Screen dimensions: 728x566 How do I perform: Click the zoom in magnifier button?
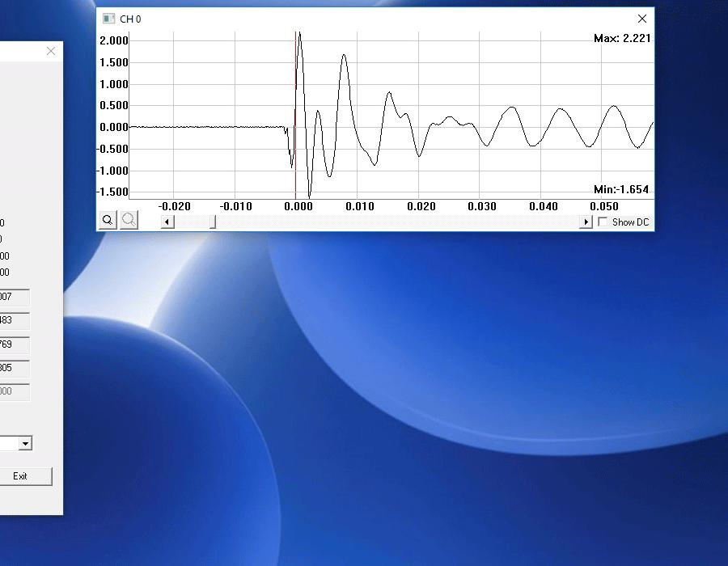point(108,221)
